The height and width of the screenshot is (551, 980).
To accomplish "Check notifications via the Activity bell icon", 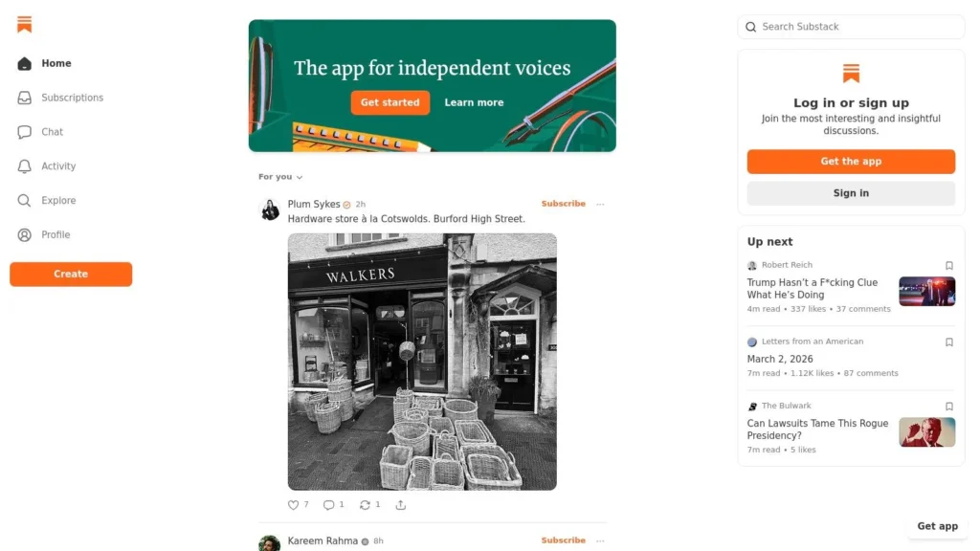I will click(x=23, y=165).
